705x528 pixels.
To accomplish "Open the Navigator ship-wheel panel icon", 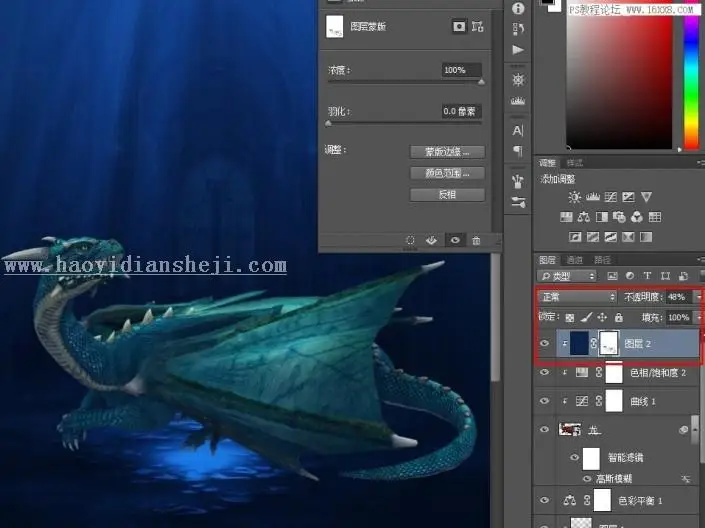I will [518, 80].
